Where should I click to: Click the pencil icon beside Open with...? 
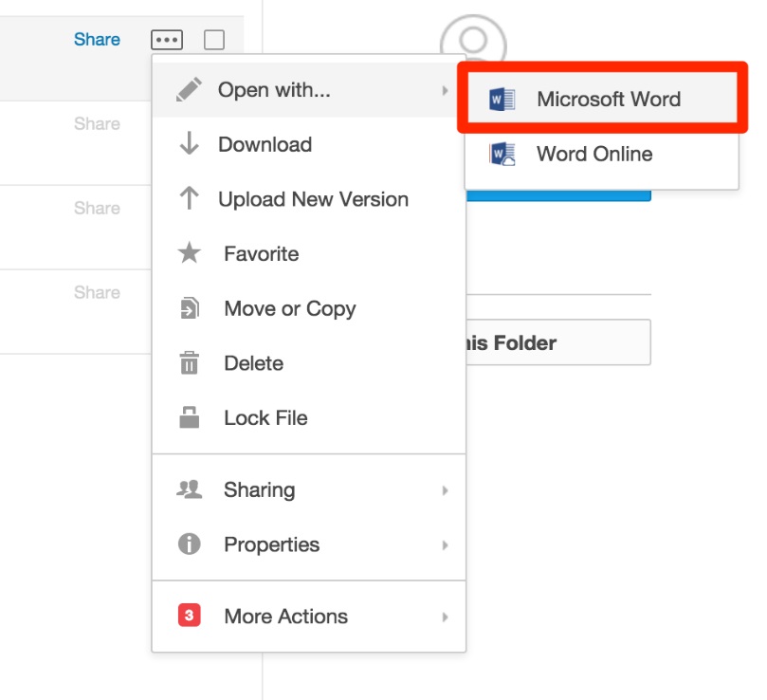click(189, 89)
